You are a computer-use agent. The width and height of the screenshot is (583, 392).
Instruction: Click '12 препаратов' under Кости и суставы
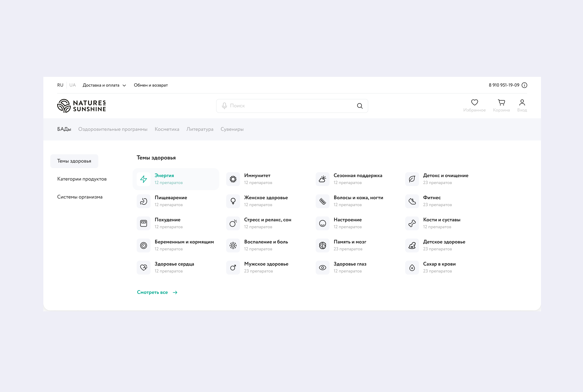coord(437,227)
